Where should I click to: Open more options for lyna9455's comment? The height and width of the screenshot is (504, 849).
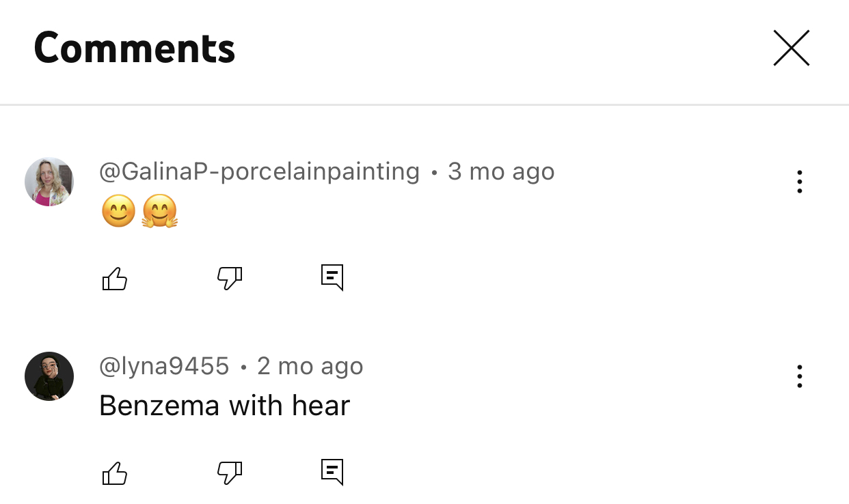[x=799, y=376]
